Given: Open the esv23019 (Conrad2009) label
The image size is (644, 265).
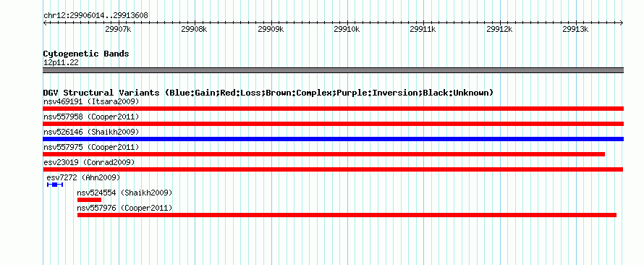Looking at the screenshot, I should click(x=89, y=162).
